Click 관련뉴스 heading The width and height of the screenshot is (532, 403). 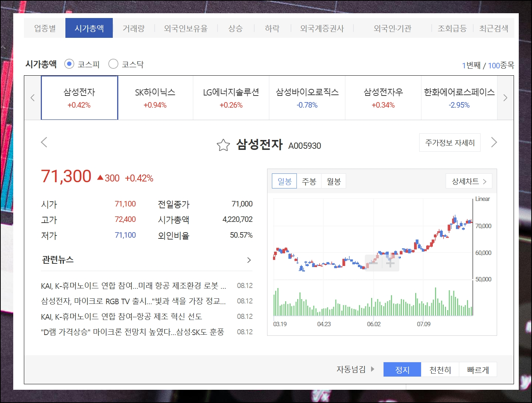point(58,260)
